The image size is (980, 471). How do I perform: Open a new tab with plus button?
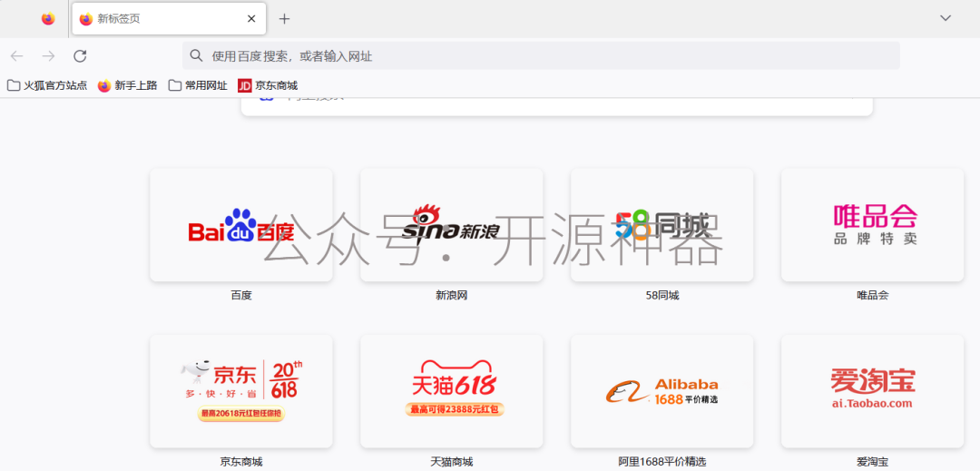(x=284, y=19)
